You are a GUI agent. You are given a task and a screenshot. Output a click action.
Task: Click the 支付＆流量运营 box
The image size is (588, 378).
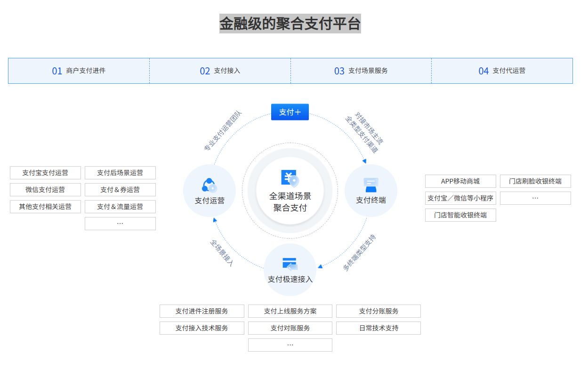[120, 207]
